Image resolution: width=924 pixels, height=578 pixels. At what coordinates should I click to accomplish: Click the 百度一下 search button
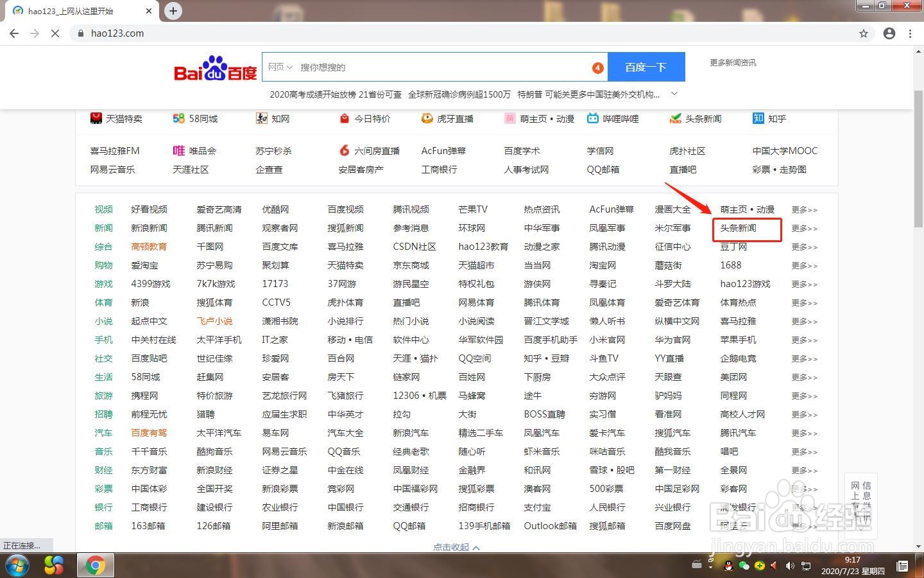click(x=646, y=67)
